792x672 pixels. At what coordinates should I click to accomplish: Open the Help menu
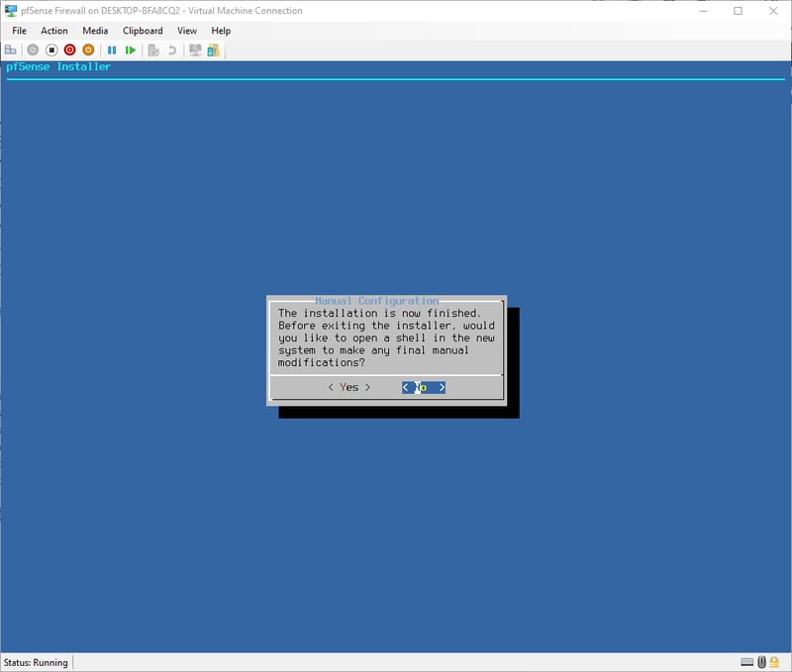click(221, 31)
